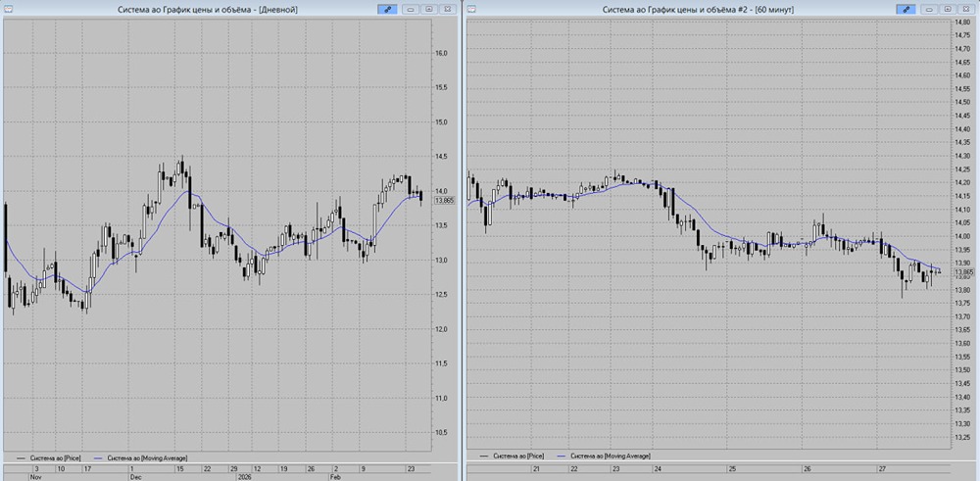Click the current price tag 13,865 in daily chart
Viewport: 980px width, 481px height.
[444, 201]
